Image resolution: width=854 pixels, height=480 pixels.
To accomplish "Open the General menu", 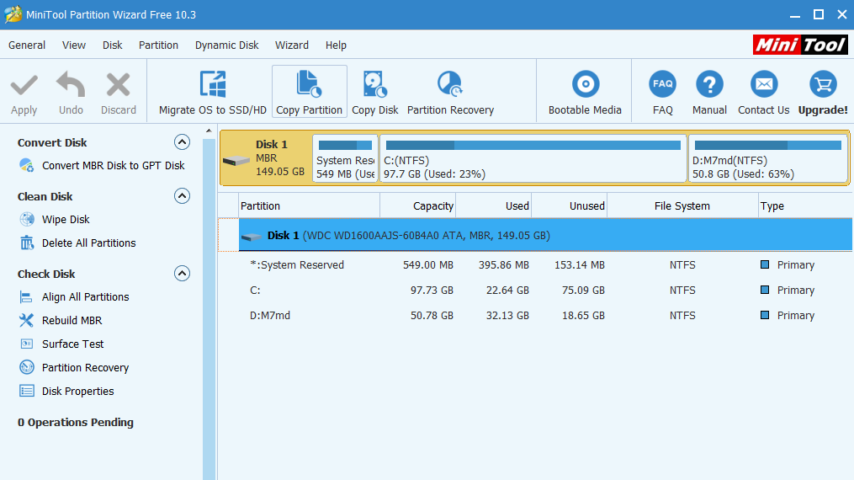I will (27, 45).
